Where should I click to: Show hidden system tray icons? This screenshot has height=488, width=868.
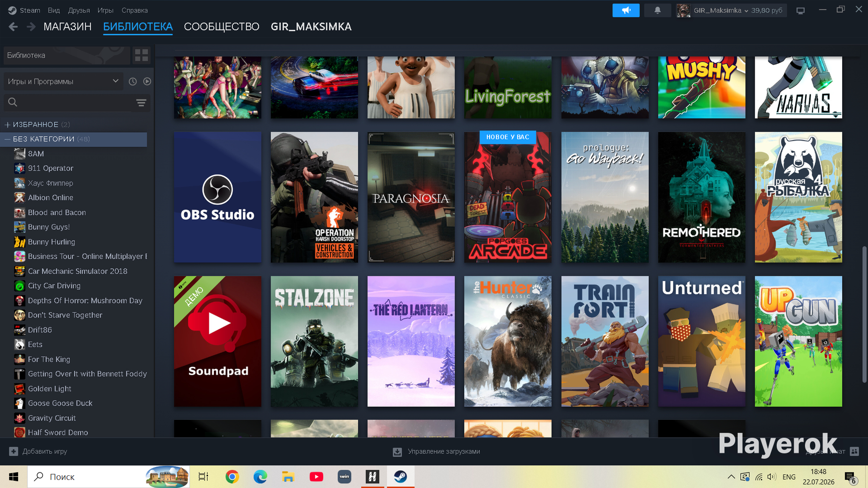coord(731,477)
